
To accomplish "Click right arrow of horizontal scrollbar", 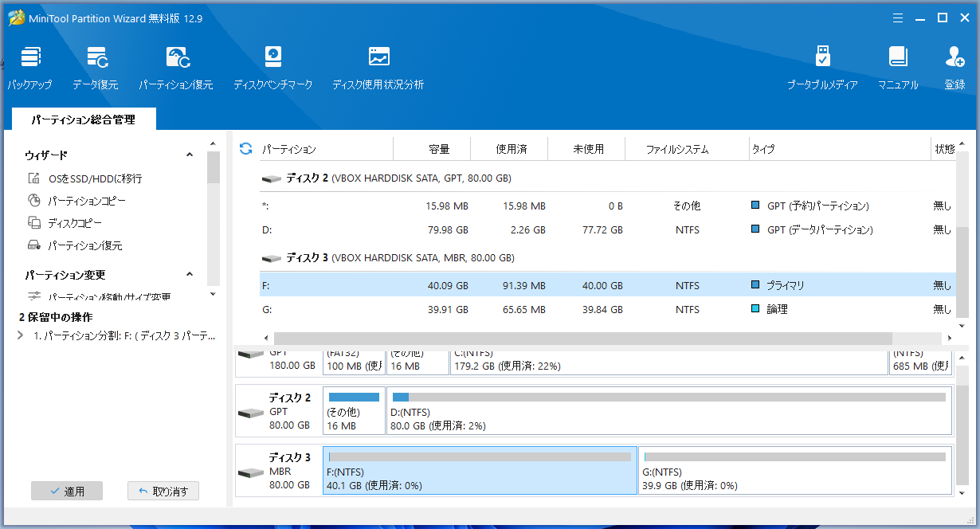I will (x=950, y=339).
